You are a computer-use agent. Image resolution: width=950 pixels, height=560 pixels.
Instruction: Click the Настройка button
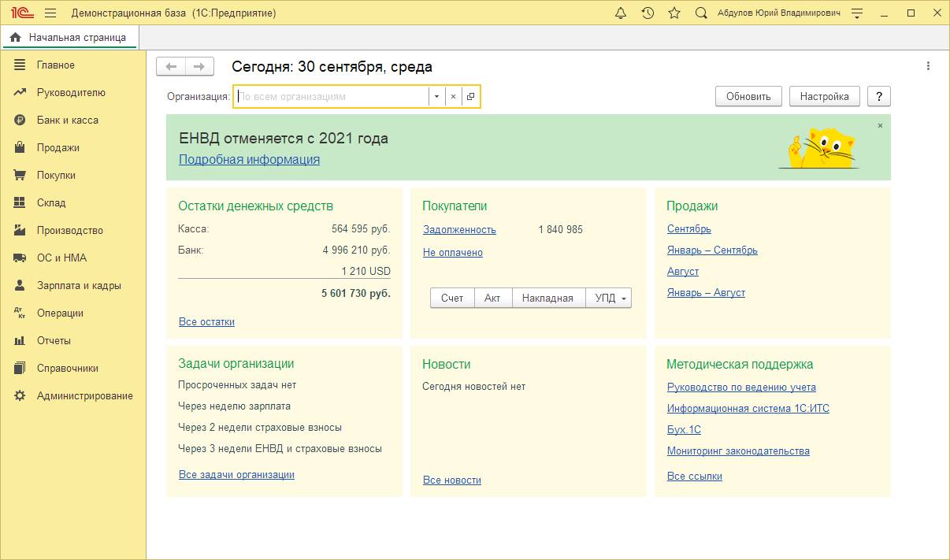tap(825, 96)
